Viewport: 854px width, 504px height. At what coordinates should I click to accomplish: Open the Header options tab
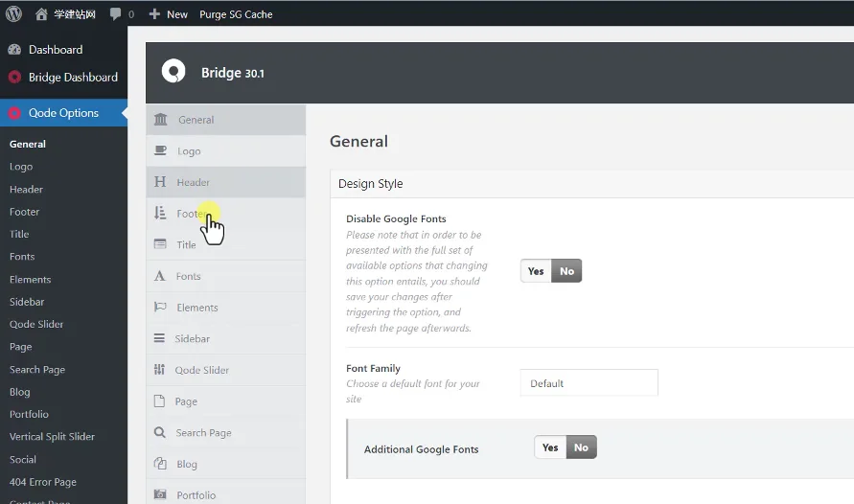[193, 182]
